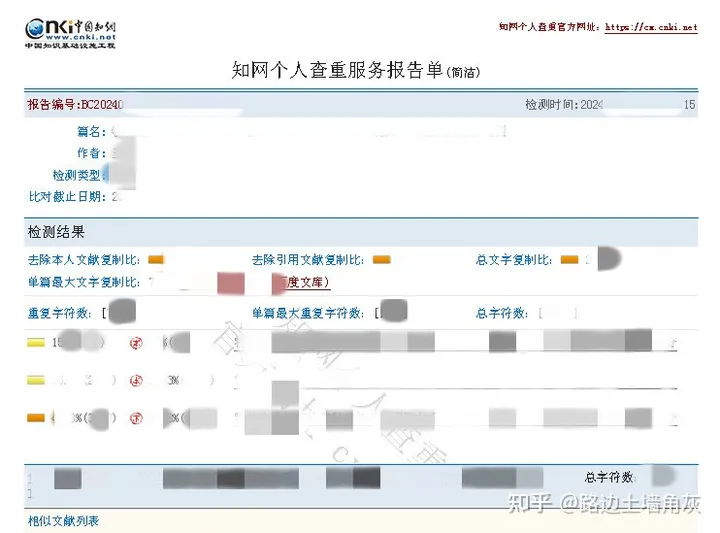
Task: Click the 重复字符数 label
Action: tap(60, 313)
